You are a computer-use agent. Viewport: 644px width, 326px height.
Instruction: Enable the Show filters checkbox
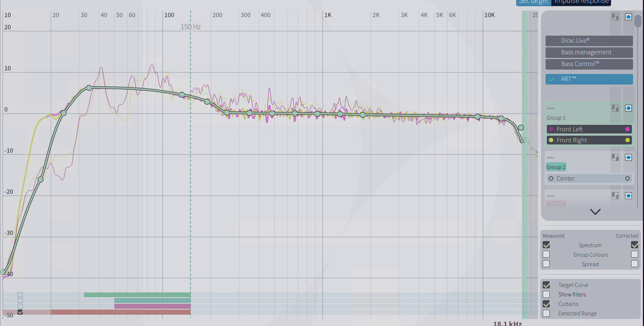(546, 294)
